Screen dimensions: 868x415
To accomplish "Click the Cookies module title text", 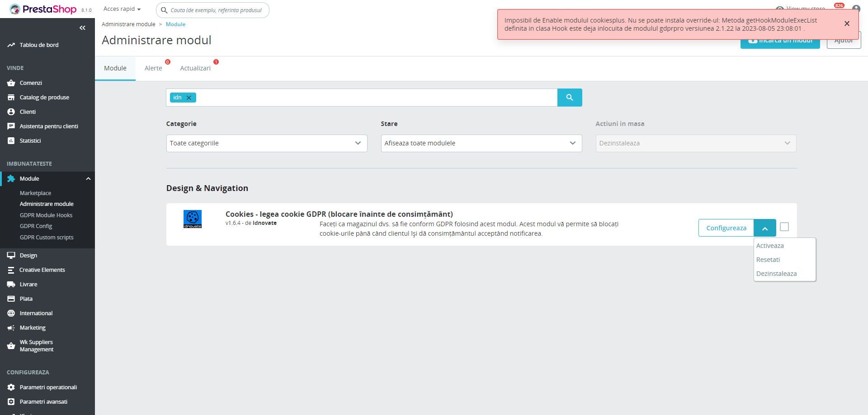I will click(339, 214).
